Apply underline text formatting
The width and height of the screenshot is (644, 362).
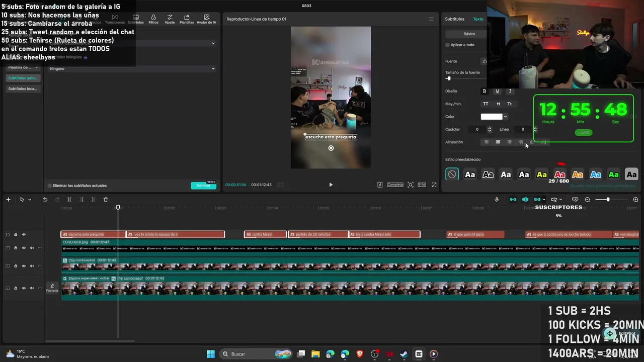tap(497, 91)
